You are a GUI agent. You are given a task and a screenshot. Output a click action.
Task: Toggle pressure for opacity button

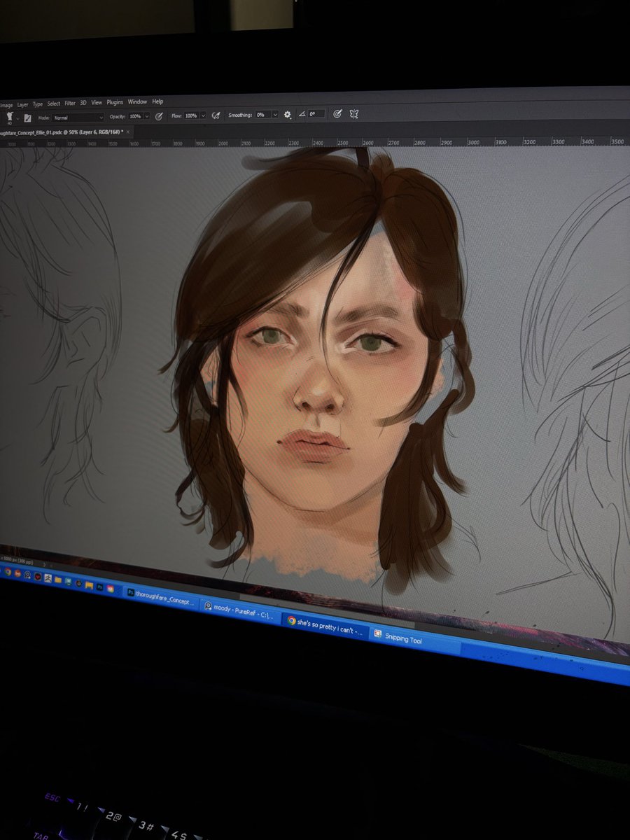(159, 116)
